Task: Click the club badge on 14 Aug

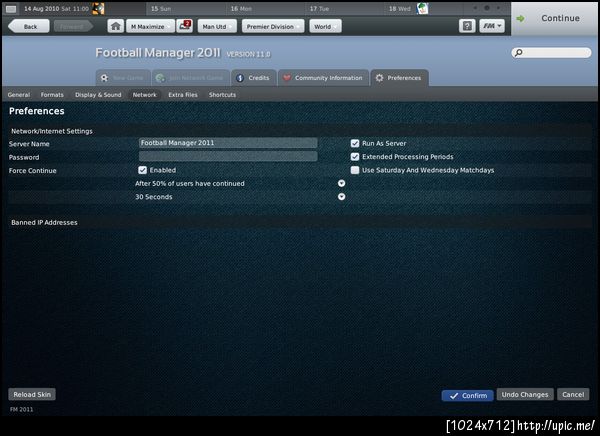Action: tap(98, 8)
